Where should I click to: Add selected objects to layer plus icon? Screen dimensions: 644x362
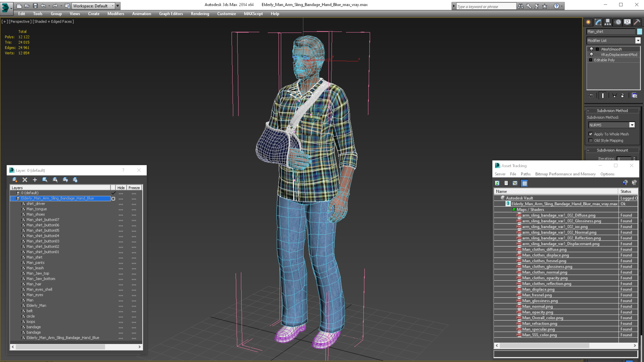tap(35, 180)
